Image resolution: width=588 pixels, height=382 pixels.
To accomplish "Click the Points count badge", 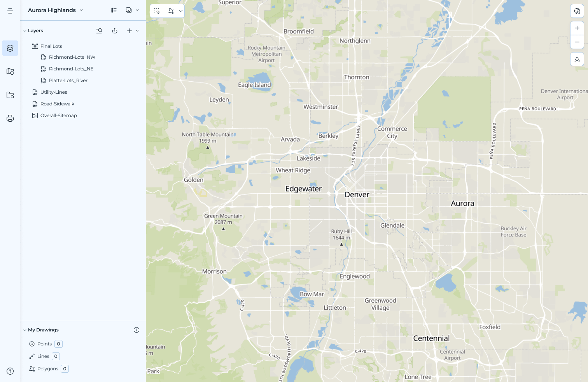I will point(59,344).
